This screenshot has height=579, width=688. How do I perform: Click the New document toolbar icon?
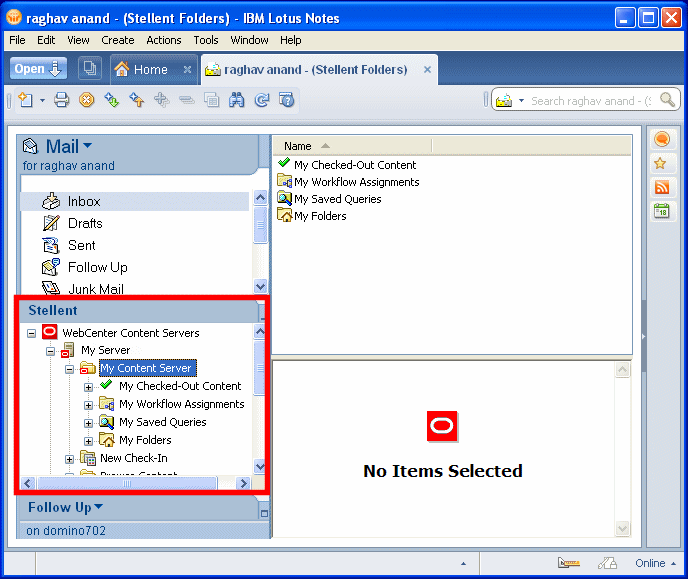pyautogui.click(x=25, y=100)
